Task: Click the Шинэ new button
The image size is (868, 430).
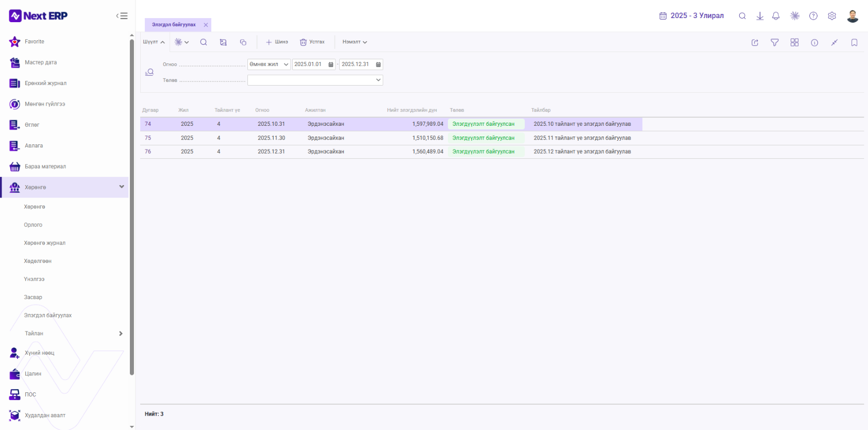Action: click(277, 42)
